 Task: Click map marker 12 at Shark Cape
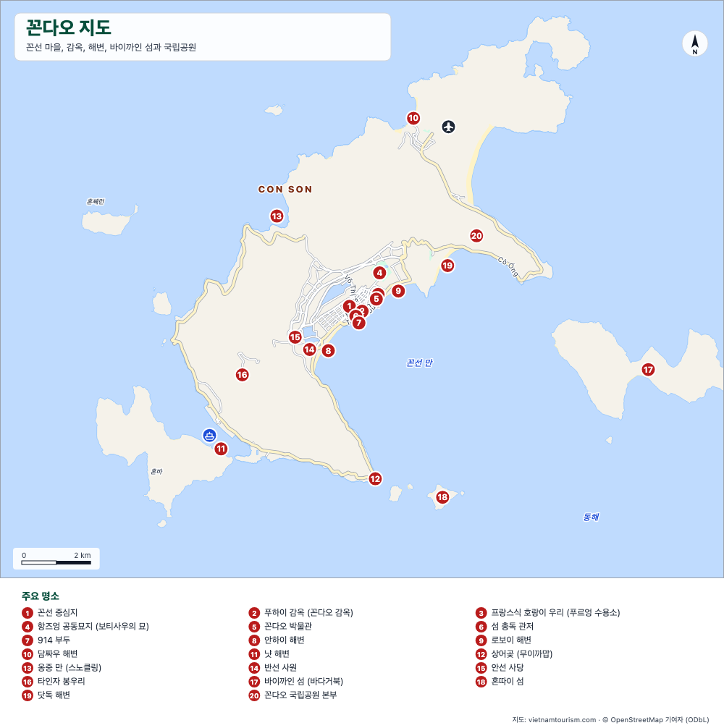click(x=375, y=478)
